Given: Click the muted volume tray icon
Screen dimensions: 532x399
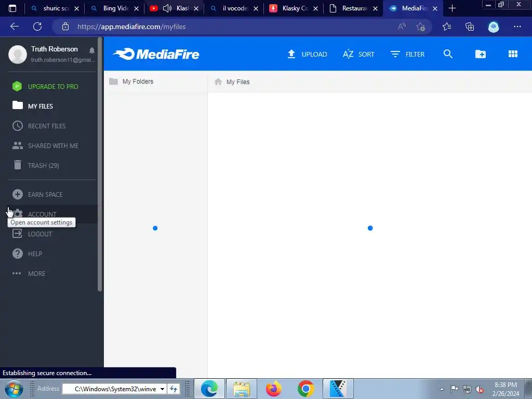Looking at the screenshot, I should pyautogui.click(x=480, y=389).
